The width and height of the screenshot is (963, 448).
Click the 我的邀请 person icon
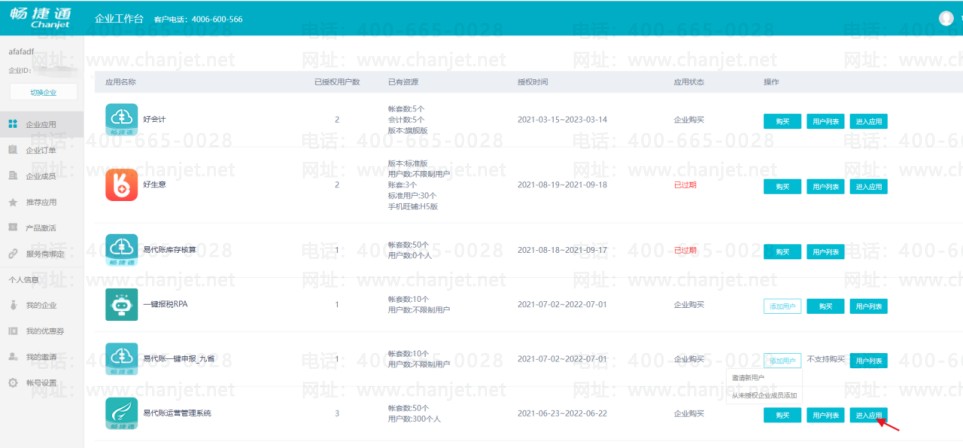(x=13, y=357)
